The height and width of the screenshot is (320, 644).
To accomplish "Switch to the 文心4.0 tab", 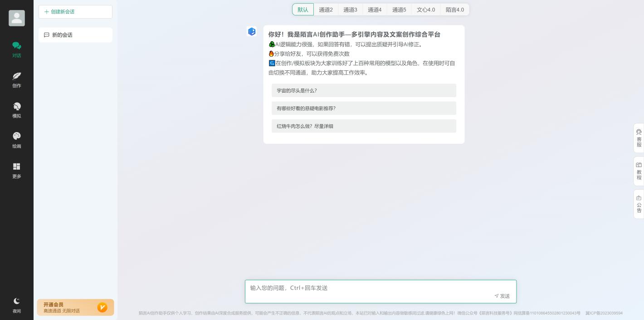I will [x=426, y=10].
